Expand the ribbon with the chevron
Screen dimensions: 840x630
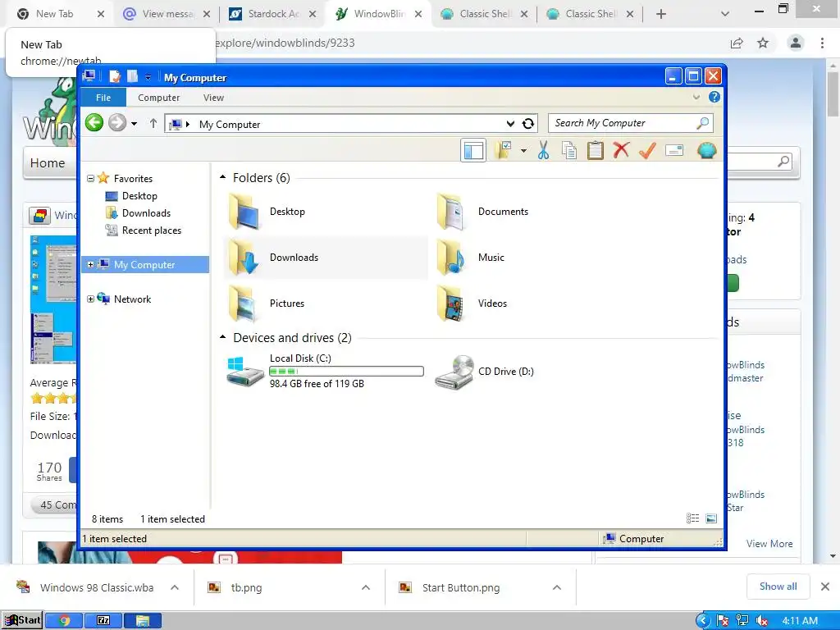[696, 97]
